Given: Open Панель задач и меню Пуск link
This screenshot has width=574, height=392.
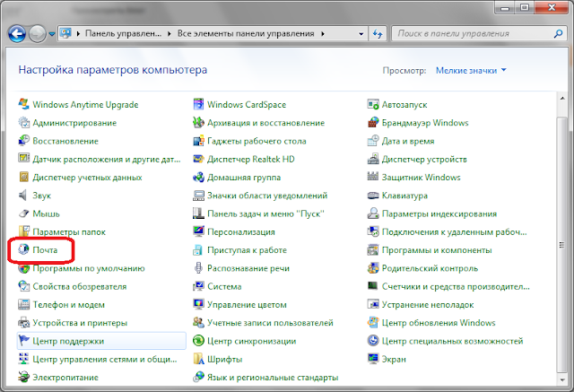Looking at the screenshot, I should (x=265, y=213).
